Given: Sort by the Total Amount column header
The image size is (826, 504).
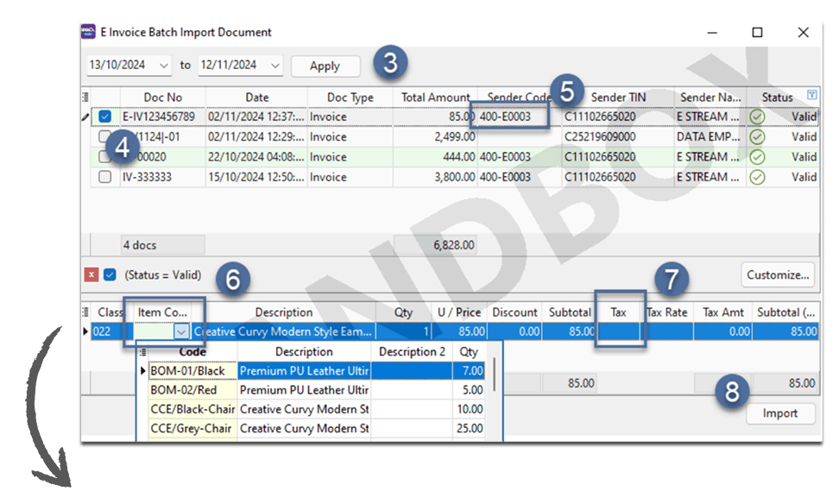Looking at the screenshot, I should pyautogui.click(x=435, y=98).
